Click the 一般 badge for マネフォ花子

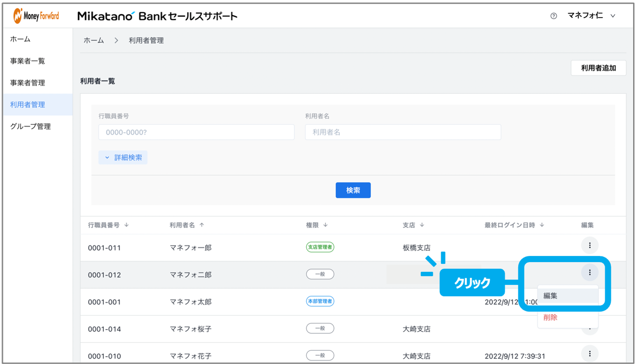(x=320, y=355)
